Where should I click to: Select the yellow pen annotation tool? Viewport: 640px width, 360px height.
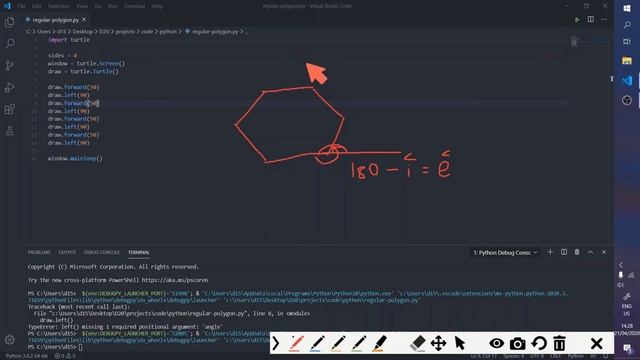click(338, 343)
